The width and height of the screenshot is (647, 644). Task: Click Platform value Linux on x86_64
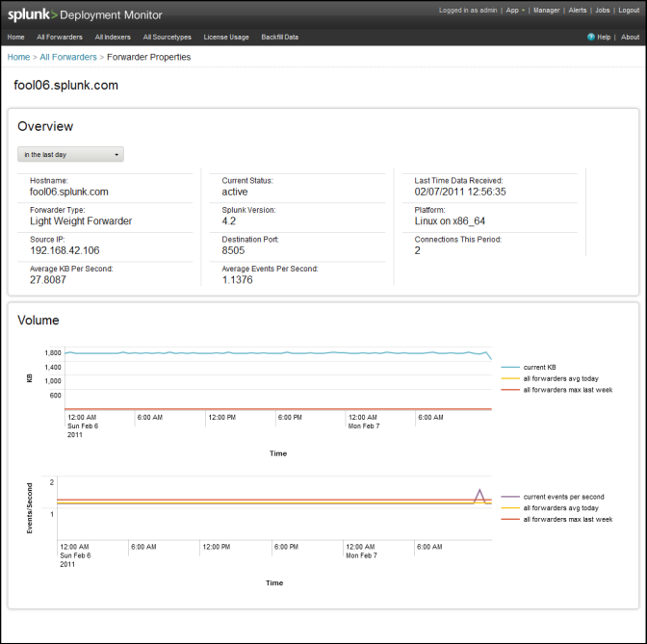[450, 221]
